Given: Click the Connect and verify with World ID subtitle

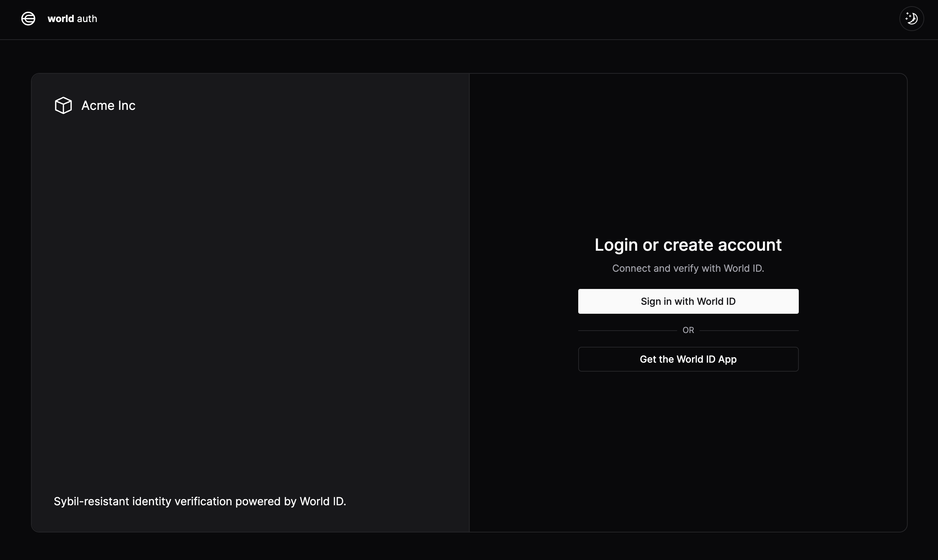Looking at the screenshot, I should pyautogui.click(x=688, y=268).
